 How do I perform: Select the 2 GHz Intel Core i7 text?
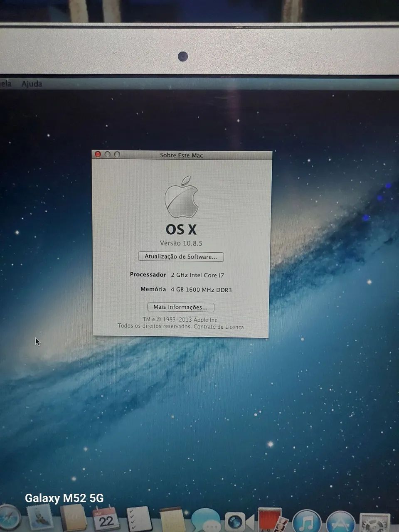(x=197, y=275)
